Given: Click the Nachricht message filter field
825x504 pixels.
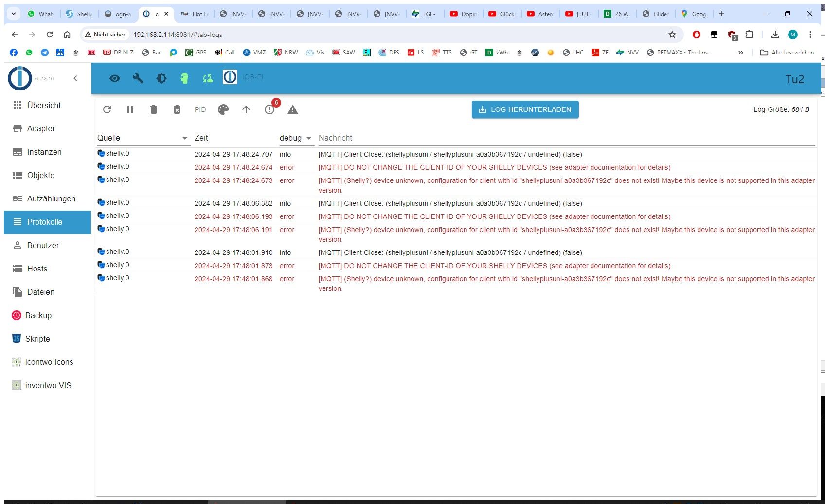Looking at the screenshot, I should 567,138.
